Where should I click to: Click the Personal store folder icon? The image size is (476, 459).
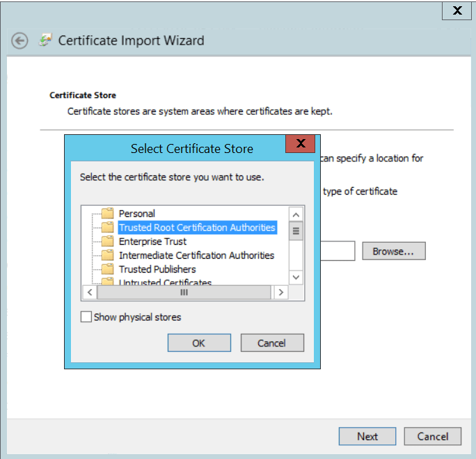[107, 214]
